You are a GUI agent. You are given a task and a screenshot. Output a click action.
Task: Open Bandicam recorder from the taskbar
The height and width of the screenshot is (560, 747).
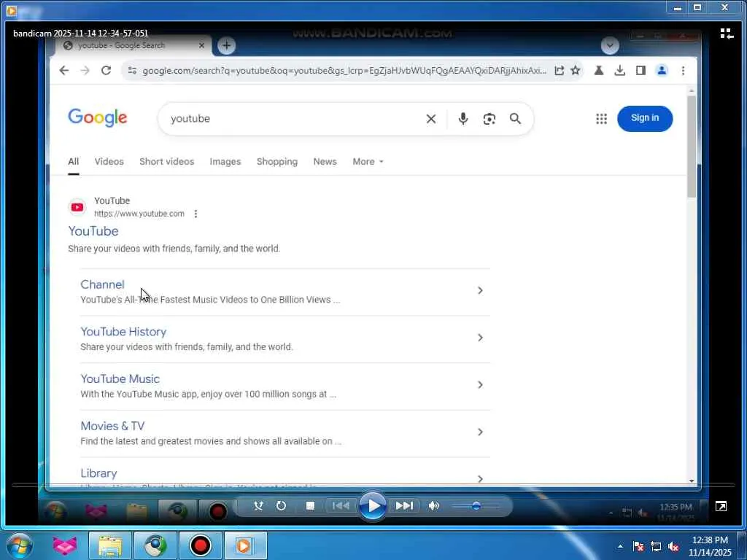point(201,545)
